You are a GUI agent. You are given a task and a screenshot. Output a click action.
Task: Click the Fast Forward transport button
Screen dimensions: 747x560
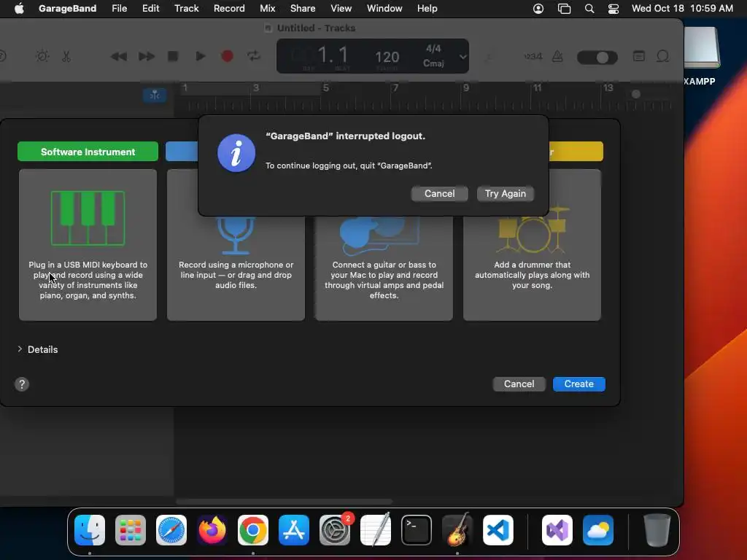click(x=146, y=57)
